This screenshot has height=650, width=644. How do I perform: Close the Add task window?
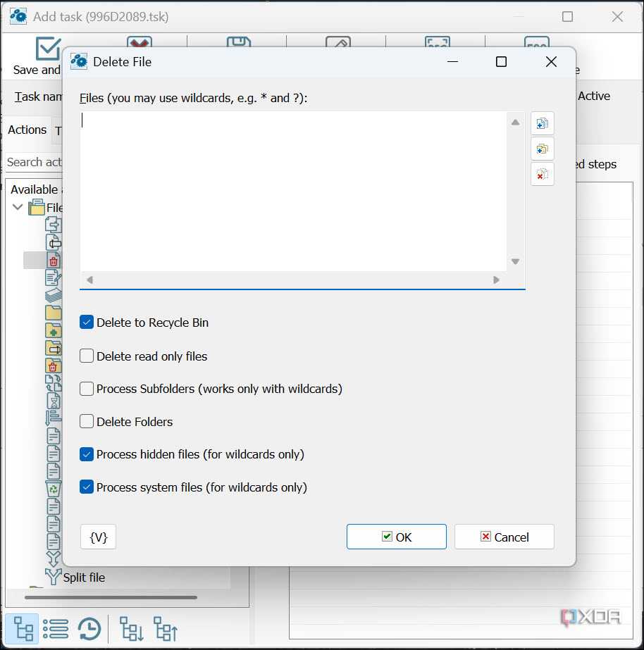point(617,17)
